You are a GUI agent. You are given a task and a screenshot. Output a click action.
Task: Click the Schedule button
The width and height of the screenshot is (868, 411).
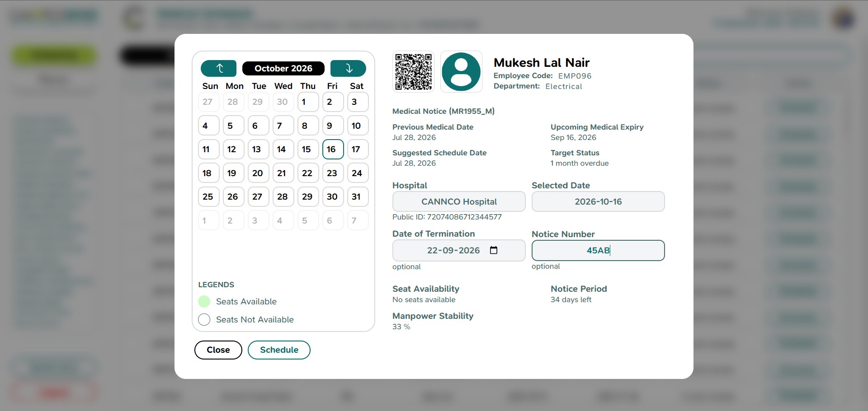[x=279, y=350]
